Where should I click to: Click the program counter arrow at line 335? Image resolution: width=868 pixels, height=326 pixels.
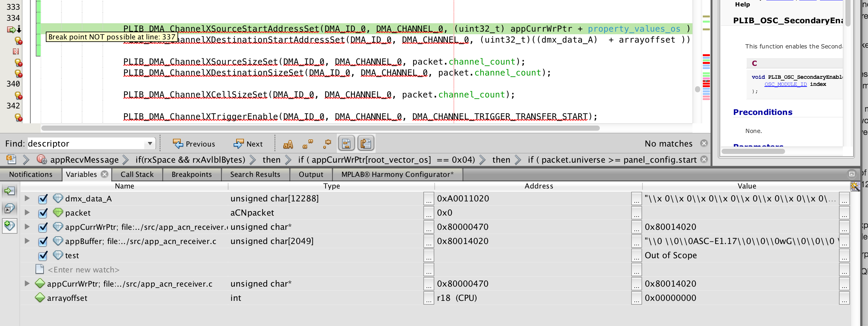[14, 29]
